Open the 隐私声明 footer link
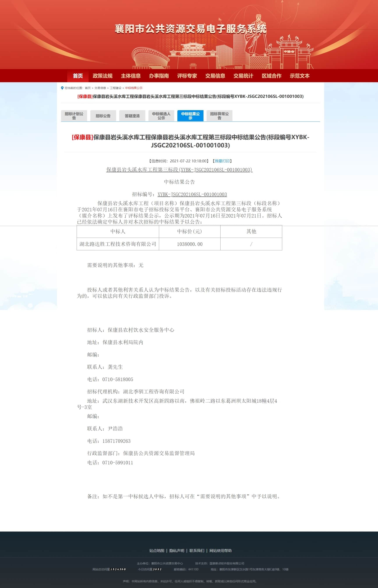Viewport: 378px width, 588px height. [177, 551]
